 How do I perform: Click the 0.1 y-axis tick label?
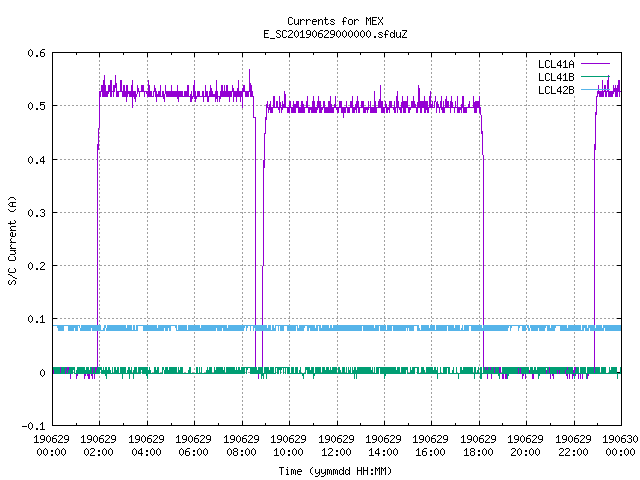click(x=36, y=319)
